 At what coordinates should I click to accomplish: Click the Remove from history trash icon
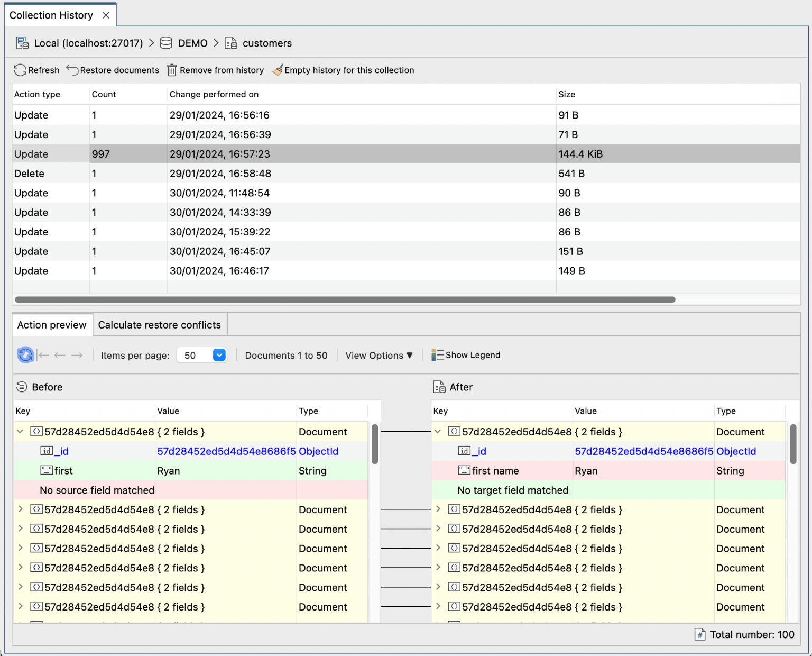click(x=171, y=70)
